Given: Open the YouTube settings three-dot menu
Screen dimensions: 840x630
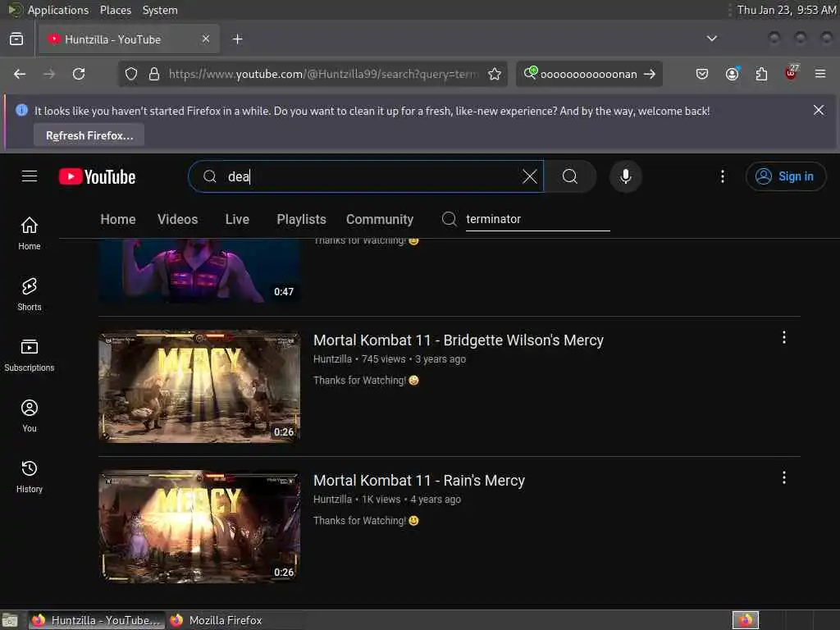Looking at the screenshot, I should 722,176.
